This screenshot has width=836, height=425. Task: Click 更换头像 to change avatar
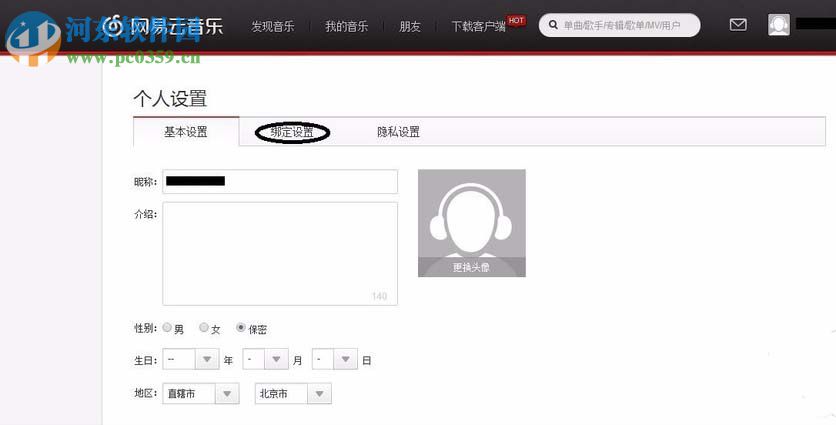tap(471, 267)
